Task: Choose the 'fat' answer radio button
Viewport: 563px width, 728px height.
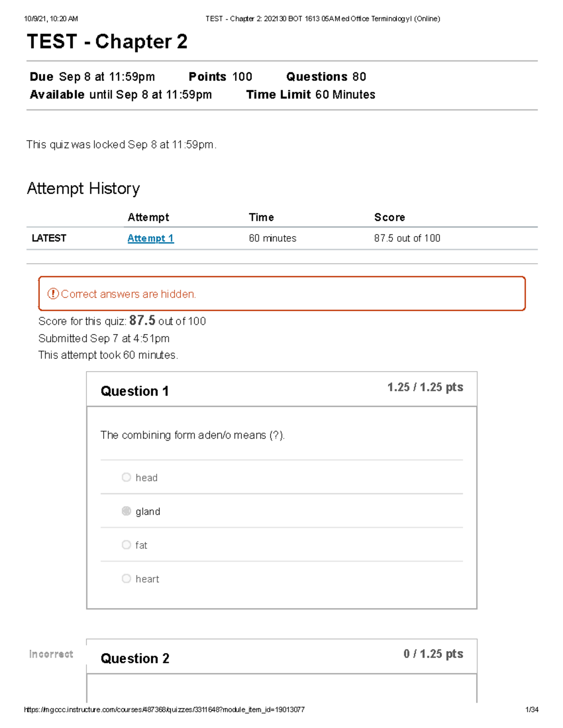Action: [x=126, y=545]
